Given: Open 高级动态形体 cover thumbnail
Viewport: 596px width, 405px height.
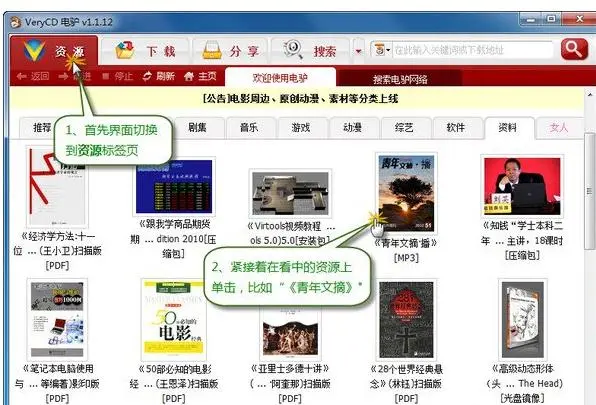Looking at the screenshot, I should pyautogui.click(x=522, y=320).
